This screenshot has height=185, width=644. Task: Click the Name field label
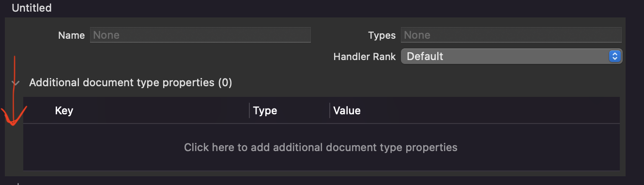point(71,35)
